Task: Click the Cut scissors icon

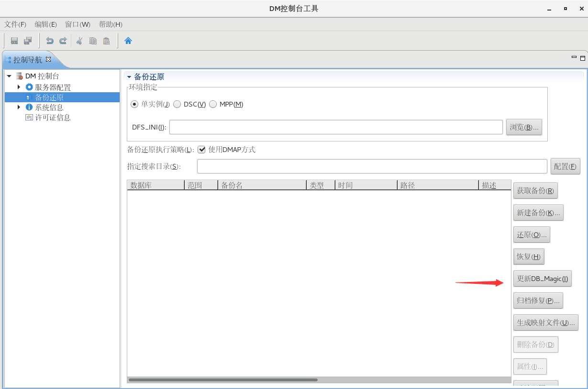Action: (79, 41)
